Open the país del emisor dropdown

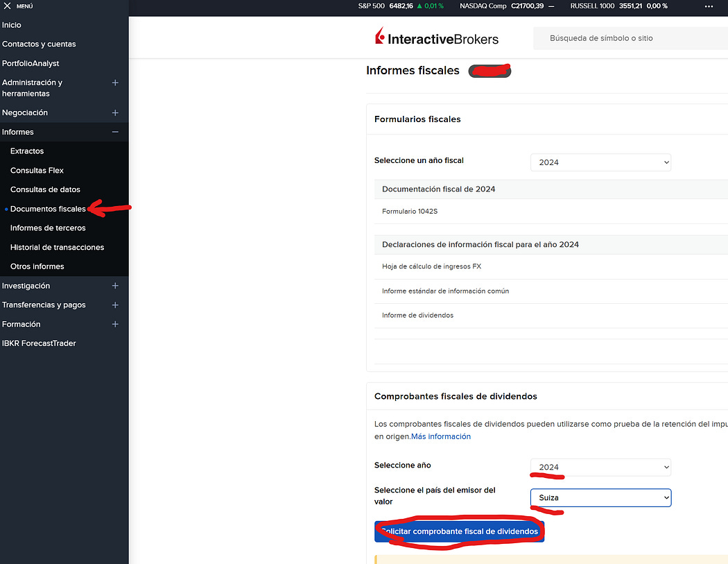pyautogui.click(x=601, y=497)
